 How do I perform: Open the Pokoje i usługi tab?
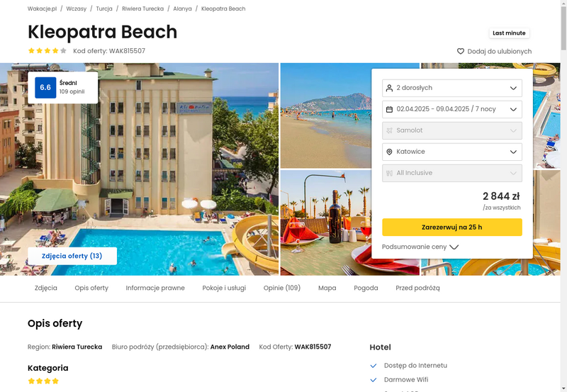[224, 288]
